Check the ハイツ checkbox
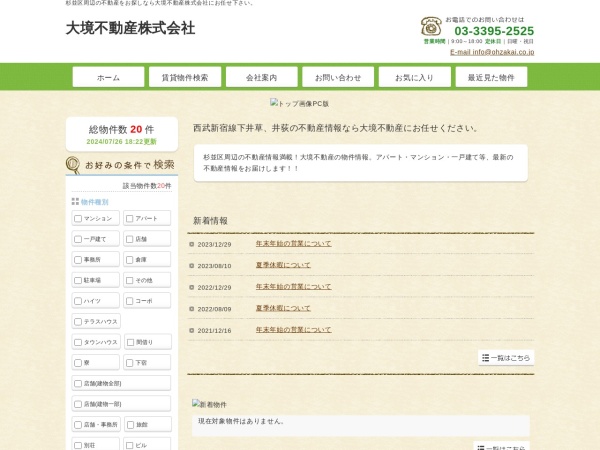Screen dimensions: 600x450 [x=78, y=301]
